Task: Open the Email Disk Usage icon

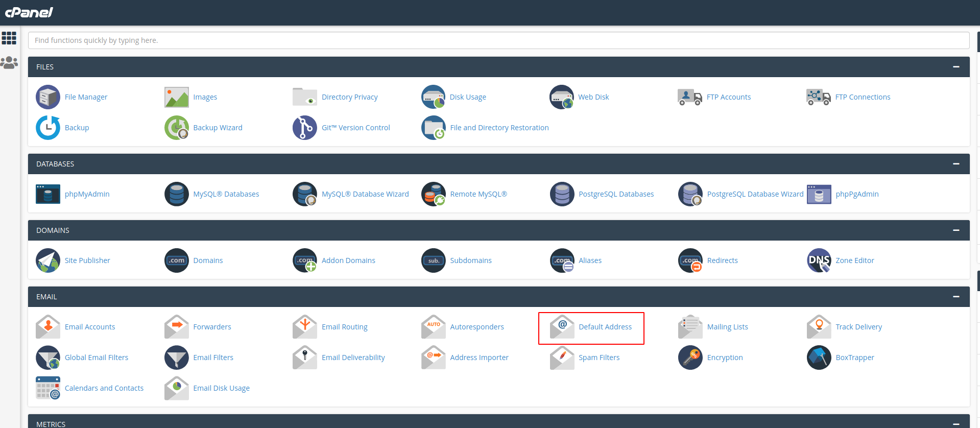Action: pyautogui.click(x=177, y=388)
